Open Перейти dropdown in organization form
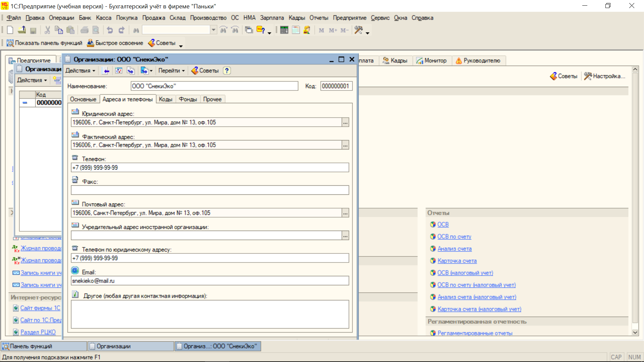Screen dimensions: 644x362 pyautogui.click(x=171, y=71)
